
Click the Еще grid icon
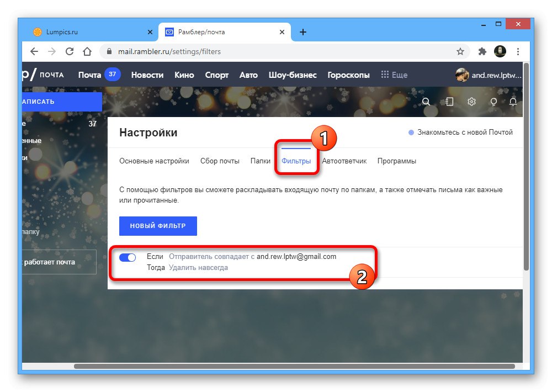pos(385,75)
